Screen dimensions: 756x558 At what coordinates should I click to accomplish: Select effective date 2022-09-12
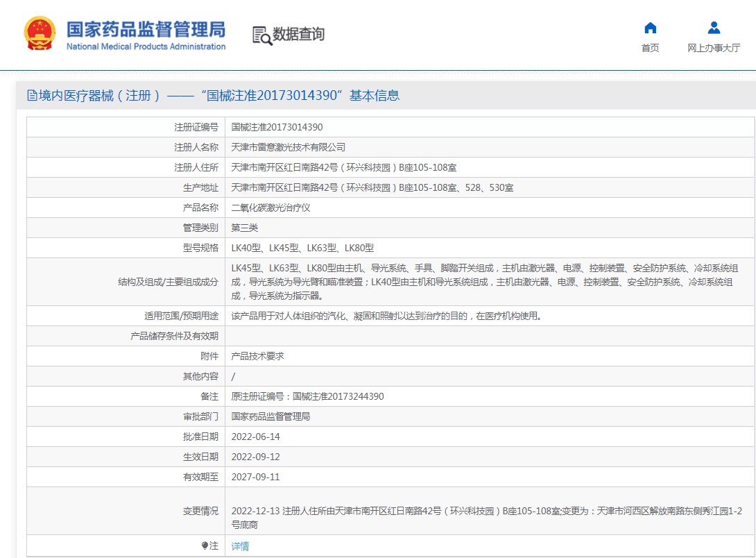click(255, 457)
